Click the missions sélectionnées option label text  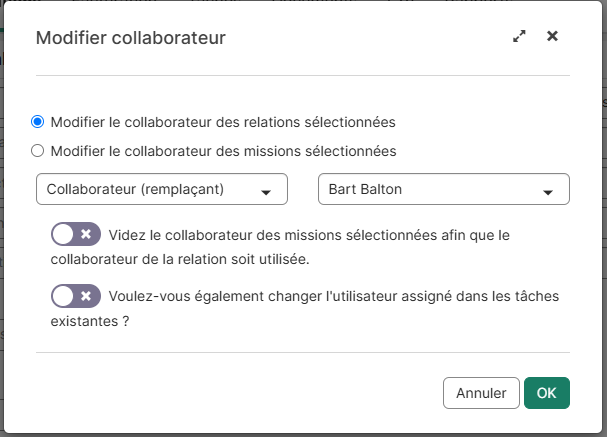223,152
